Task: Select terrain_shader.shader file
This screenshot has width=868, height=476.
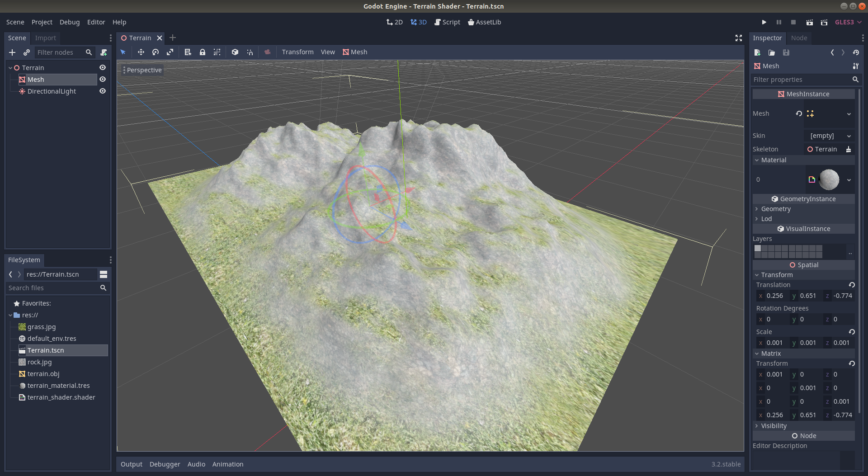Action: pyautogui.click(x=61, y=397)
